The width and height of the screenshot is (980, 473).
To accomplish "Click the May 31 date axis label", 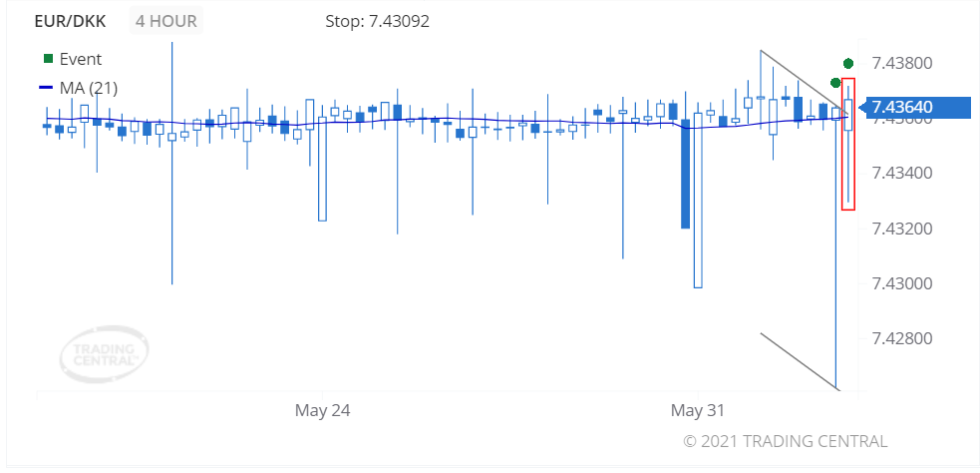I will [698, 410].
